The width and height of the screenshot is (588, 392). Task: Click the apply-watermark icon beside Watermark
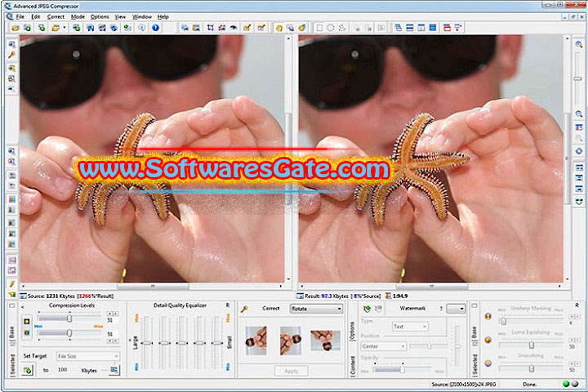pos(367,309)
